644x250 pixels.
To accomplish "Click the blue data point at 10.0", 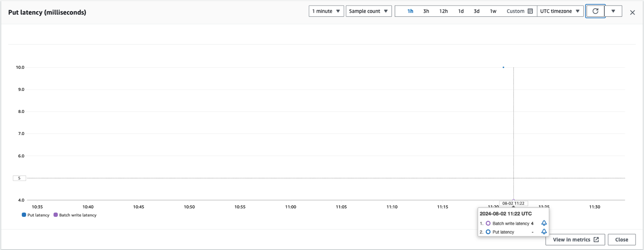I will coord(503,67).
